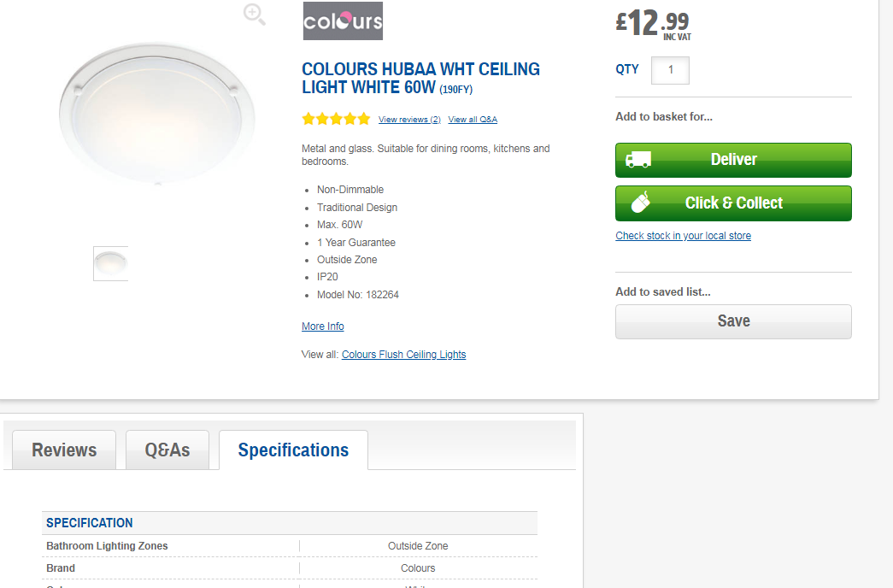Open the View reviews (2) link
Viewport: 893px width, 588px height.
(409, 120)
